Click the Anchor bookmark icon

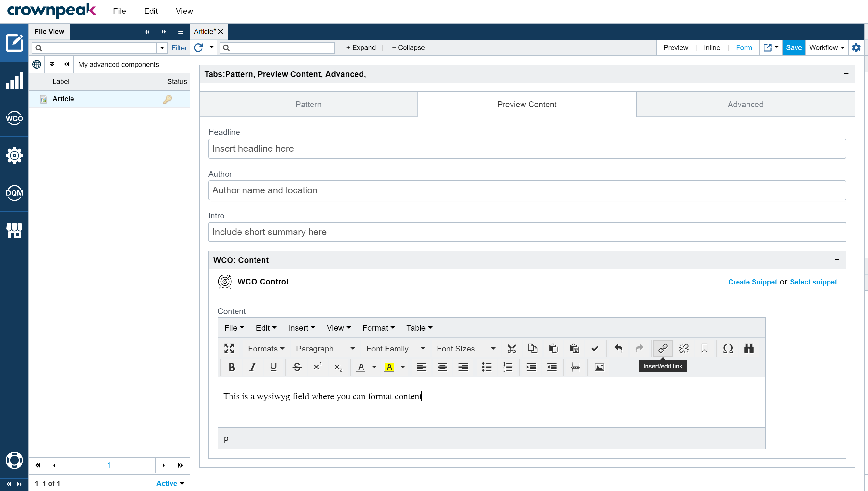[704, 348]
